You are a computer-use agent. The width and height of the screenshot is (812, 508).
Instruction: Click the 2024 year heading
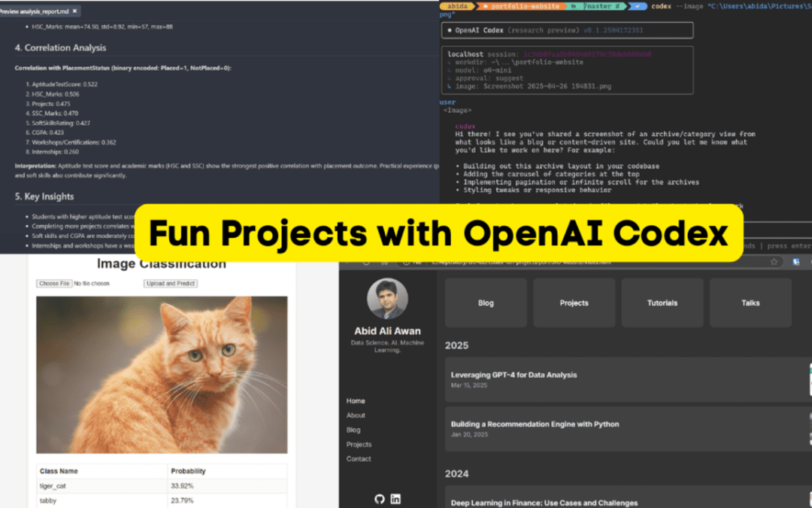point(457,474)
